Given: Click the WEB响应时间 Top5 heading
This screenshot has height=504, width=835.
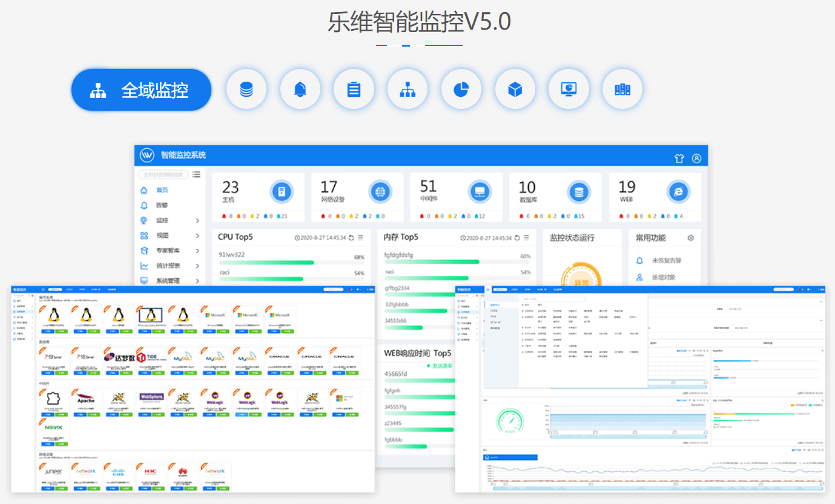Looking at the screenshot, I should click(417, 353).
